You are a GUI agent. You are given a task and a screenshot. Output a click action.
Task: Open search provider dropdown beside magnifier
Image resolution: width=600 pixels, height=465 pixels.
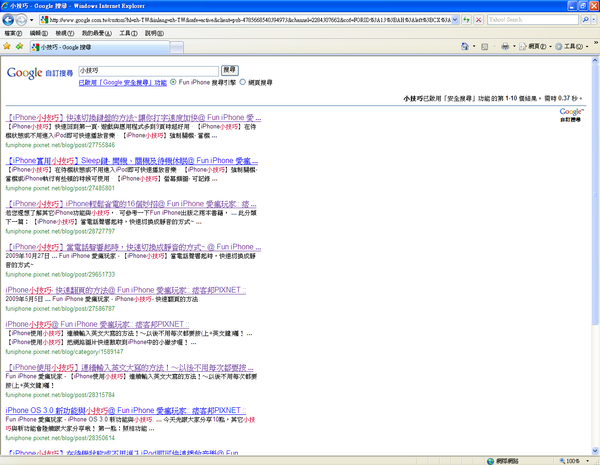[x=593, y=20]
